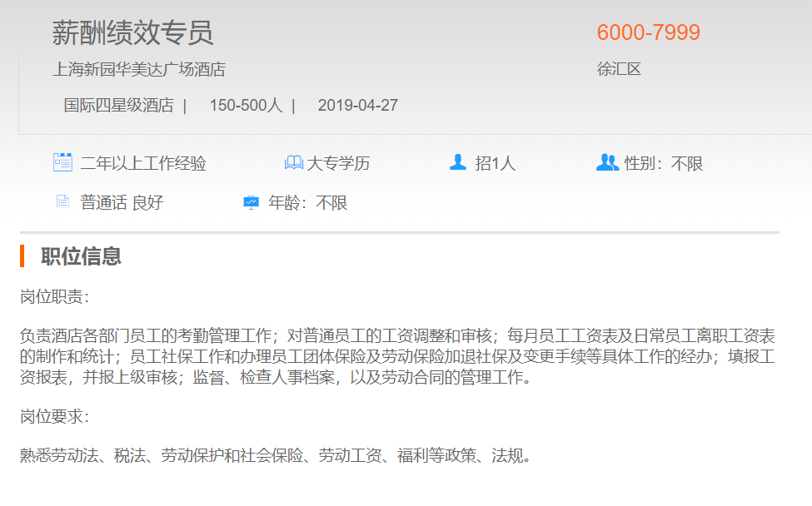Click the 岗位要求 label

point(54,416)
